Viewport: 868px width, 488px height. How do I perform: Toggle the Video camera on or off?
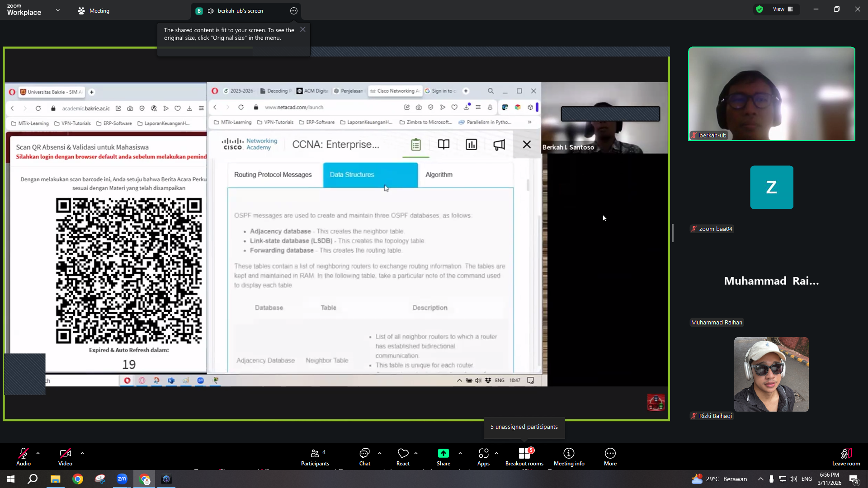[x=65, y=456]
